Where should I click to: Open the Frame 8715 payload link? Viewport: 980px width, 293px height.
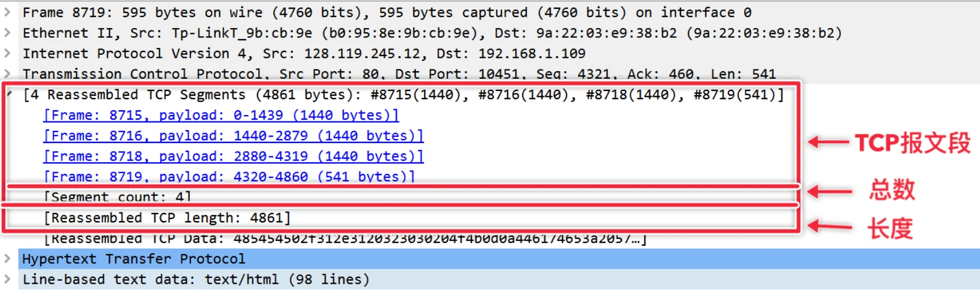(221, 116)
